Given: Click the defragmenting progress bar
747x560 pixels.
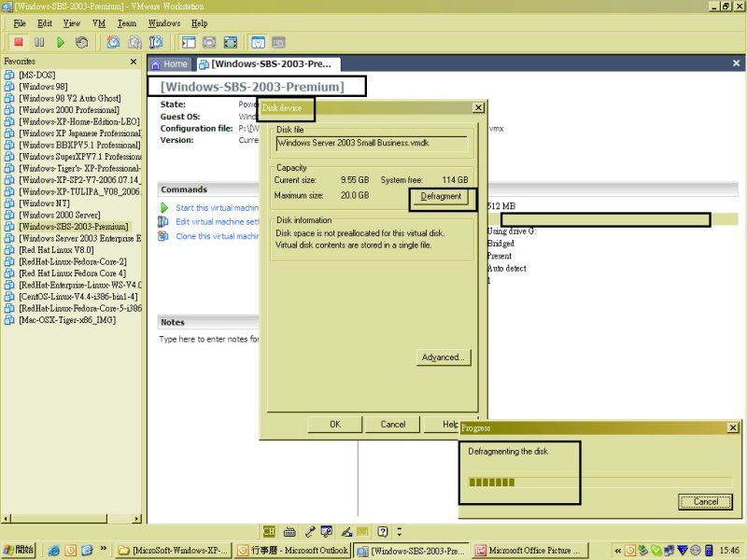Looking at the screenshot, I should click(x=599, y=482).
